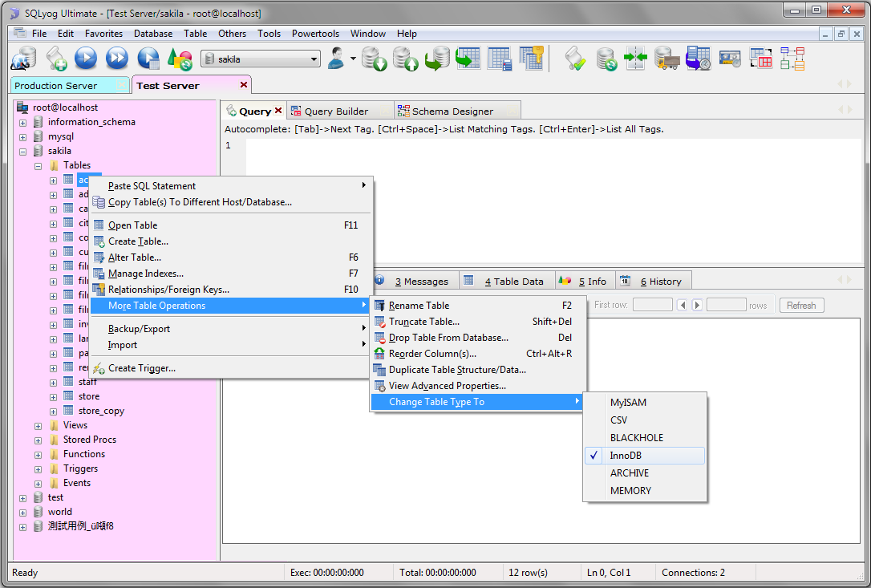Expand the world database node
Image resolution: width=871 pixels, height=588 pixels.
point(23,512)
